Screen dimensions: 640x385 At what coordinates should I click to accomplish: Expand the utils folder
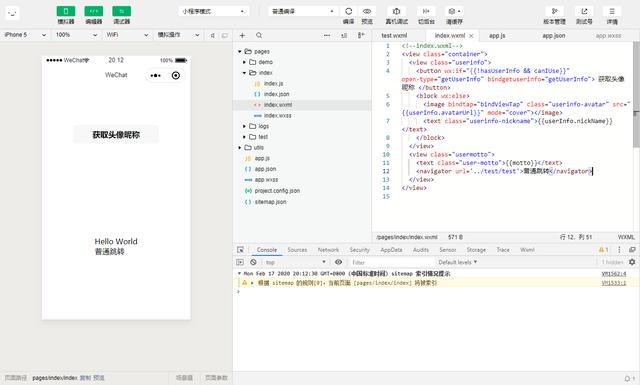tap(240, 147)
